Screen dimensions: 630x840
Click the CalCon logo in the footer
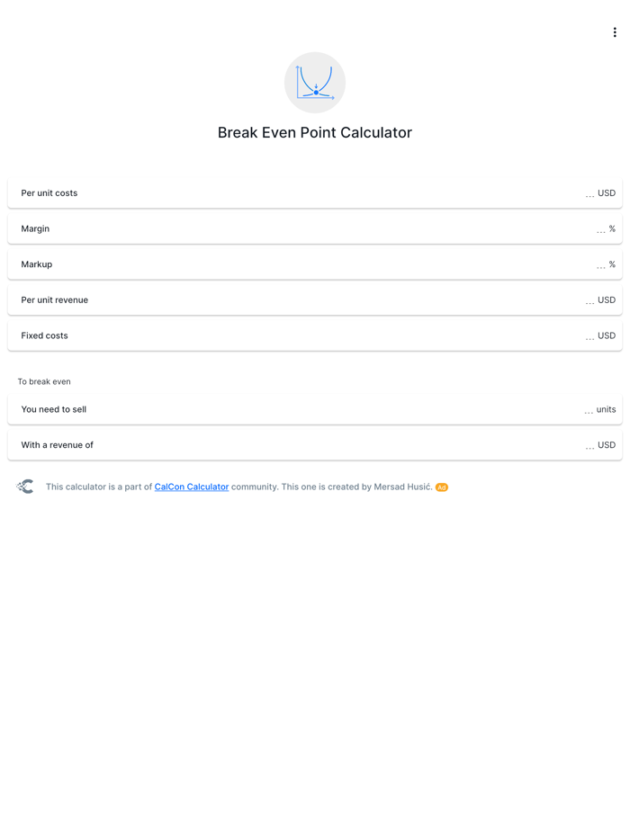click(25, 487)
